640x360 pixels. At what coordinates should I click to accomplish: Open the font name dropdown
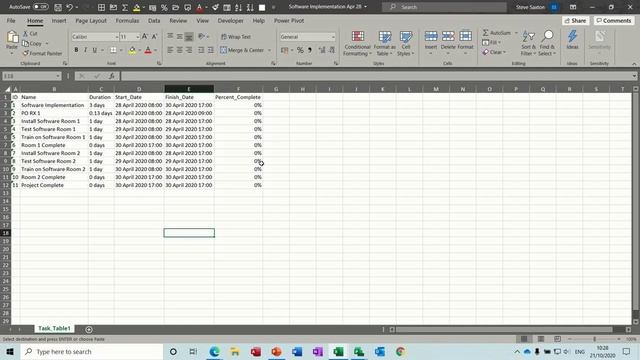coord(116,37)
